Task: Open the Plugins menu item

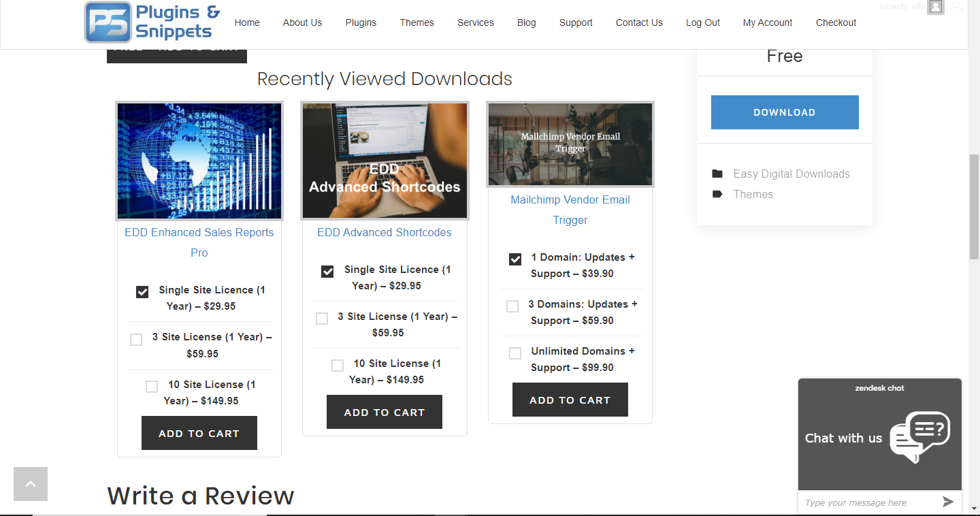Action: (361, 22)
